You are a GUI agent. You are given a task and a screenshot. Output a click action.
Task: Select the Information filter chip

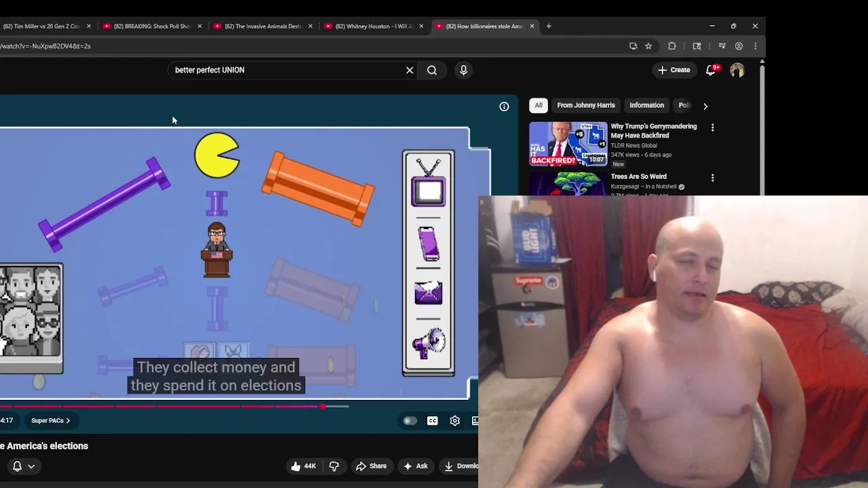(x=646, y=106)
